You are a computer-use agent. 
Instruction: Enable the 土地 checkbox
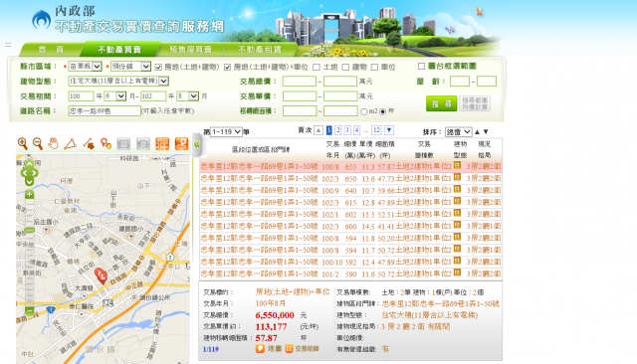317,67
